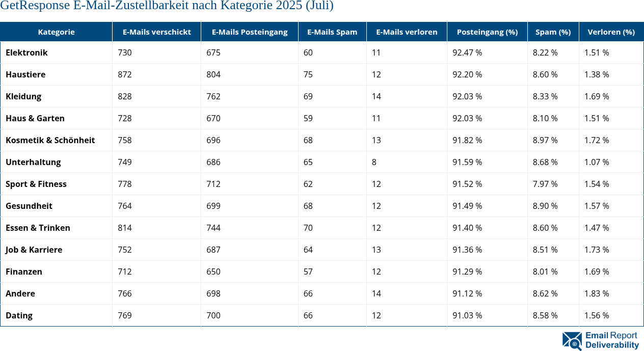The image size is (644, 351).
Task: Click the Posteingang (%) column header
Action: [487, 32]
